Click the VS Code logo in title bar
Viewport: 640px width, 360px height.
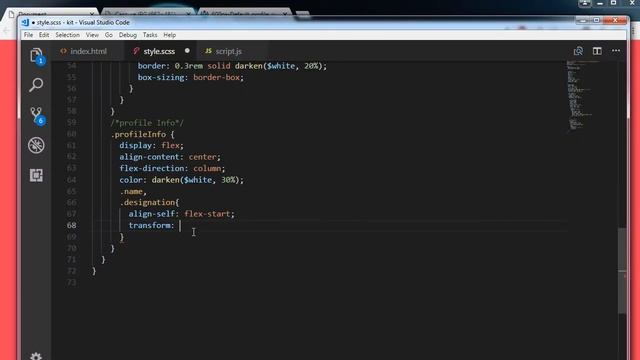26,22
